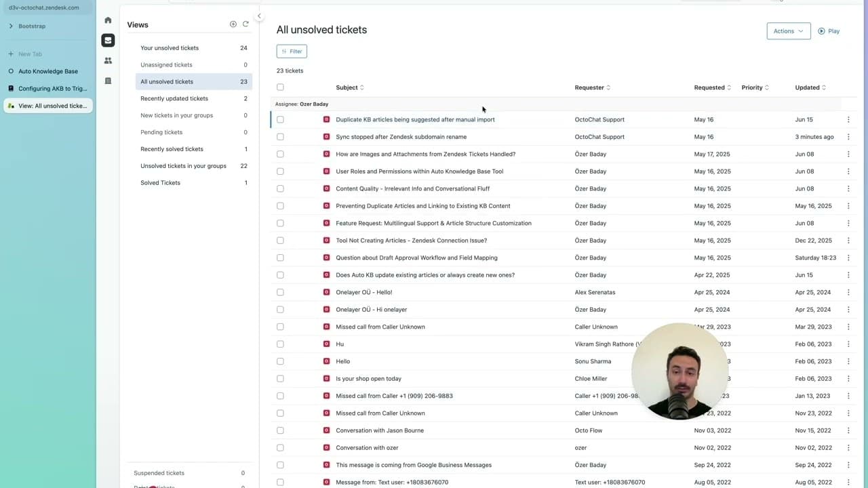
Task: Open Pending tickets view
Action: pos(193,132)
